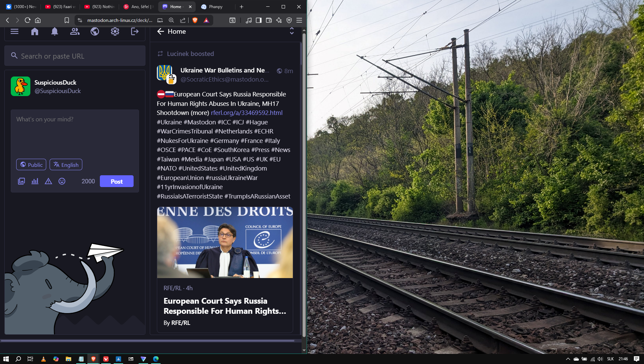The image size is (644, 364).
Task: Open Mastodon preferences gear icon
Action: (115, 32)
